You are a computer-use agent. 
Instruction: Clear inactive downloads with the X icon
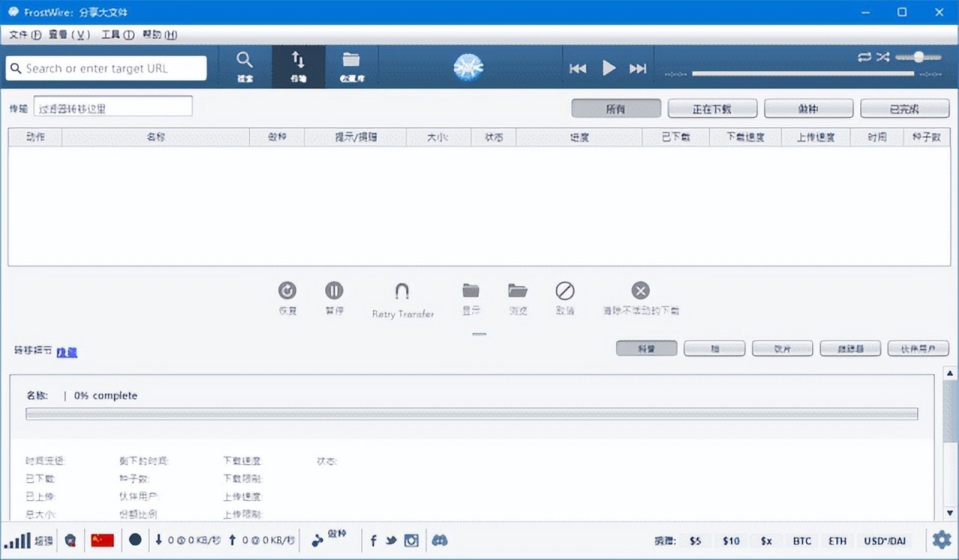[640, 290]
